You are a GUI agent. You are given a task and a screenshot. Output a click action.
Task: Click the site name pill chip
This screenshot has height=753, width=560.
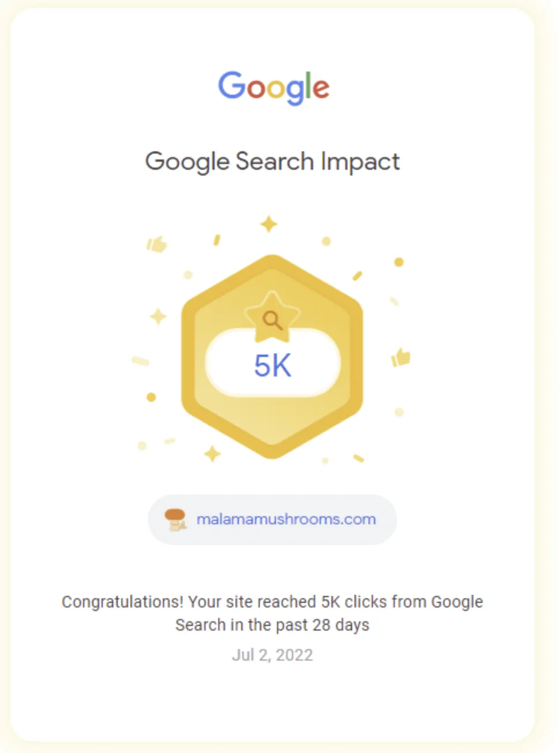272,519
